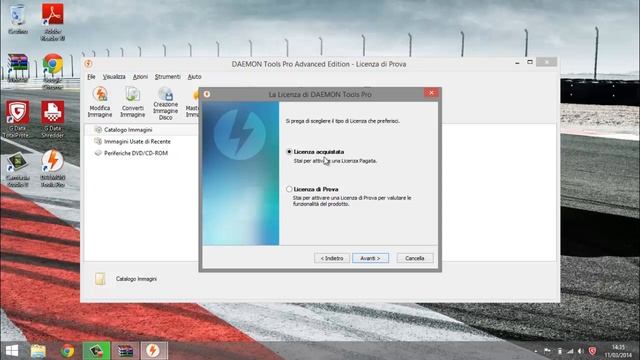Click the Cancella button in the license dialog
This screenshot has height=360, width=640.
(415, 258)
